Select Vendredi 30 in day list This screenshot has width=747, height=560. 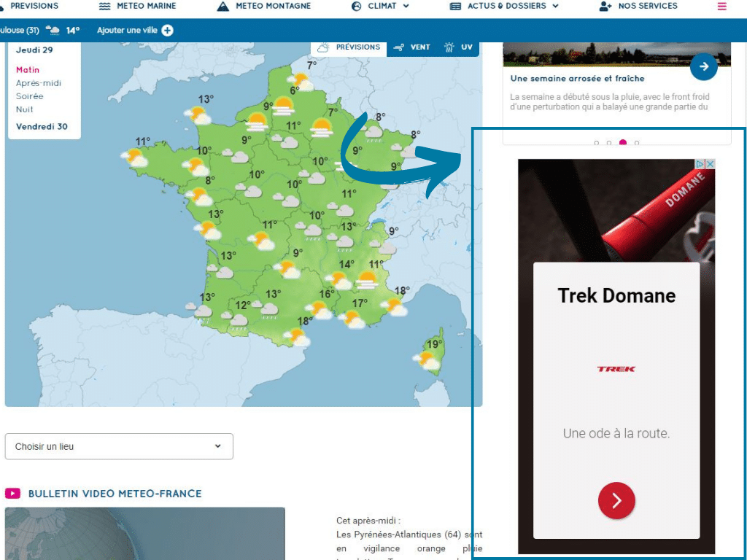pos(42,127)
